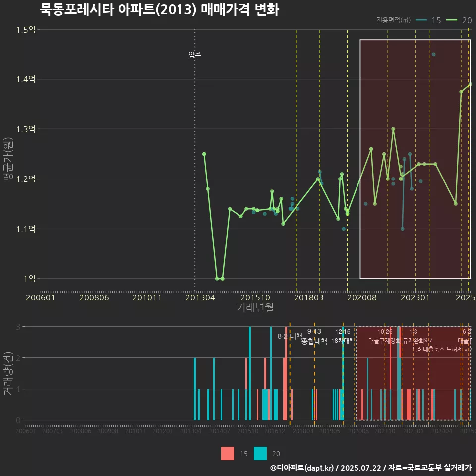Click the 201011 label on the price chart axis

[x=147, y=297]
